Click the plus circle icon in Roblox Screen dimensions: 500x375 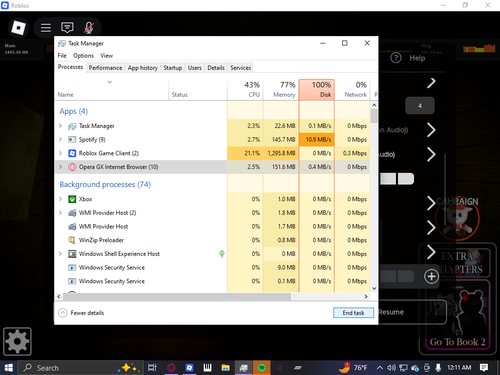tap(431, 276)
